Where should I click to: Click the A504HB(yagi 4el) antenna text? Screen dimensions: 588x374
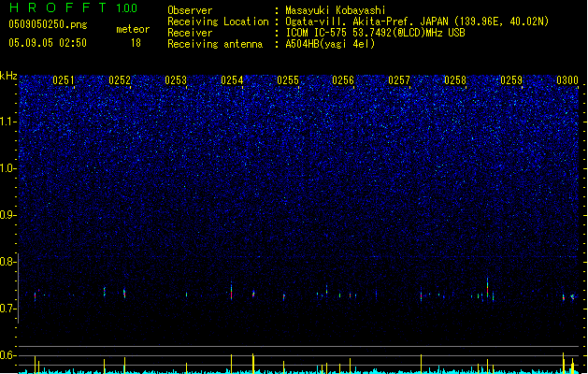pyautogui.click(x=330, y=44)
